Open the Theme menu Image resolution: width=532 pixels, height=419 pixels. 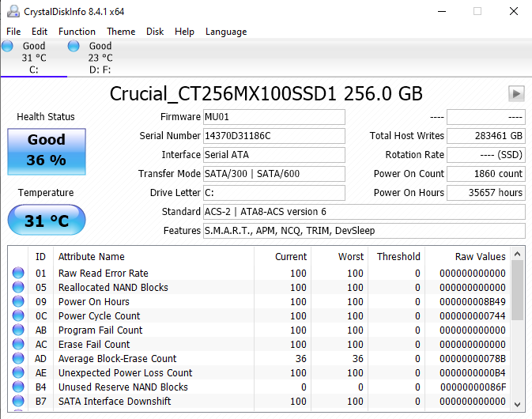(x=121, y=32)
